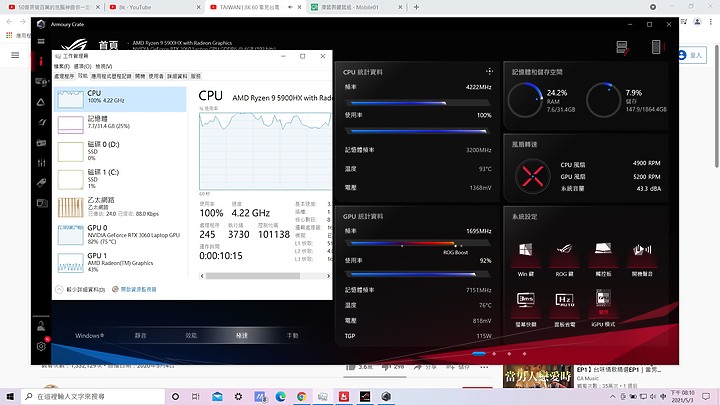Select the Manual (手動) mode
The image size is (720, 405).
(x=292, y=336)
